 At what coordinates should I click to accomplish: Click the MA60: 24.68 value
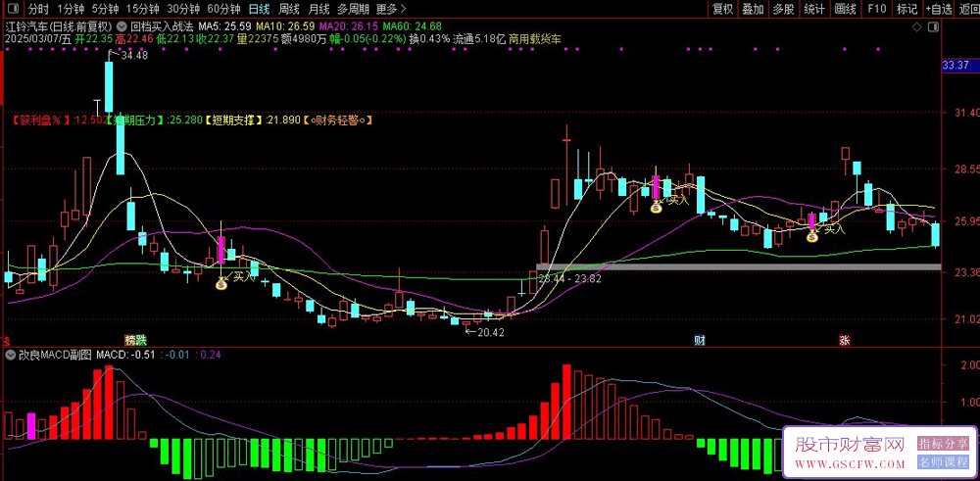[x=412, y=27]
